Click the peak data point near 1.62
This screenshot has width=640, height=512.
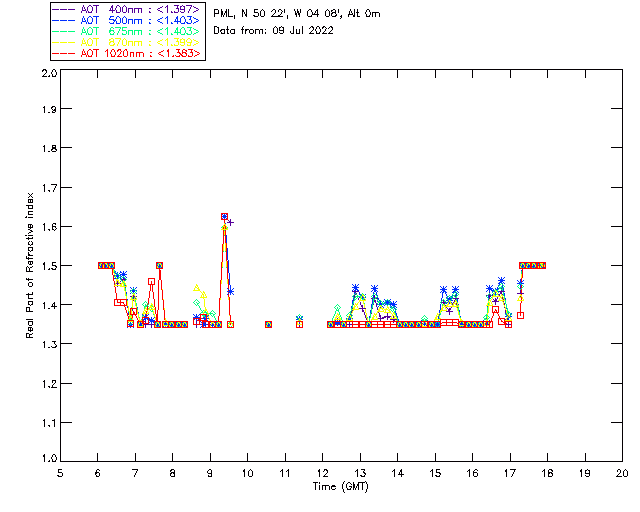[x=224, y=216]
